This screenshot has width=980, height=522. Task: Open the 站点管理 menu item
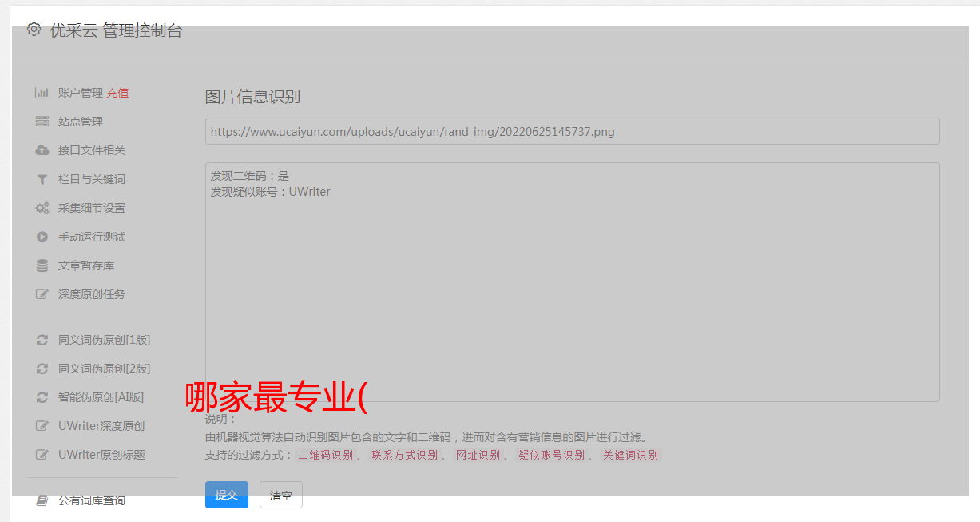coord(81,122)
